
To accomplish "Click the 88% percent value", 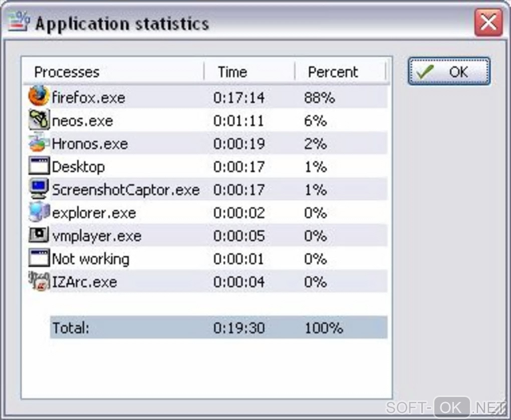I will click(x=320, y=98).
